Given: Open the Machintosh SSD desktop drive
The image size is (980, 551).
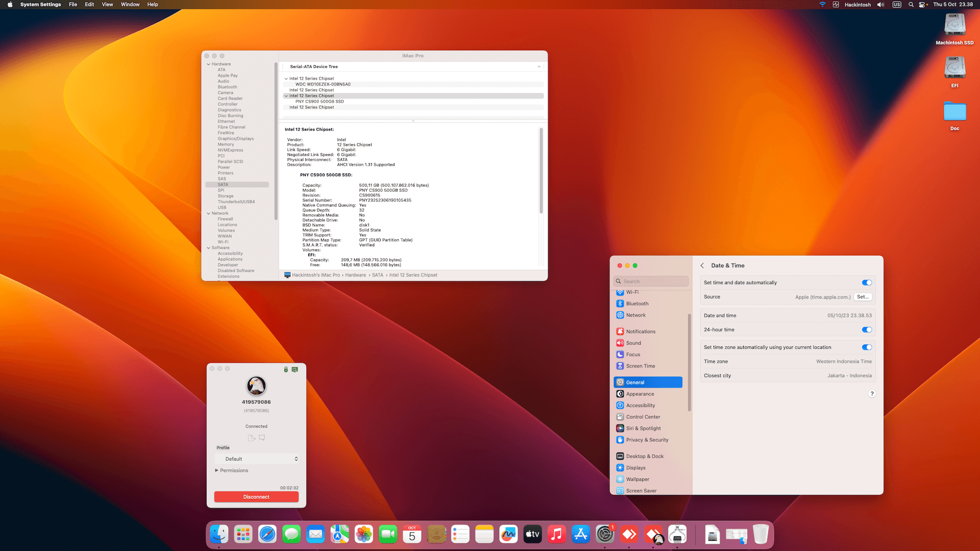Looking at the screenshot, I should pos(954,25).
